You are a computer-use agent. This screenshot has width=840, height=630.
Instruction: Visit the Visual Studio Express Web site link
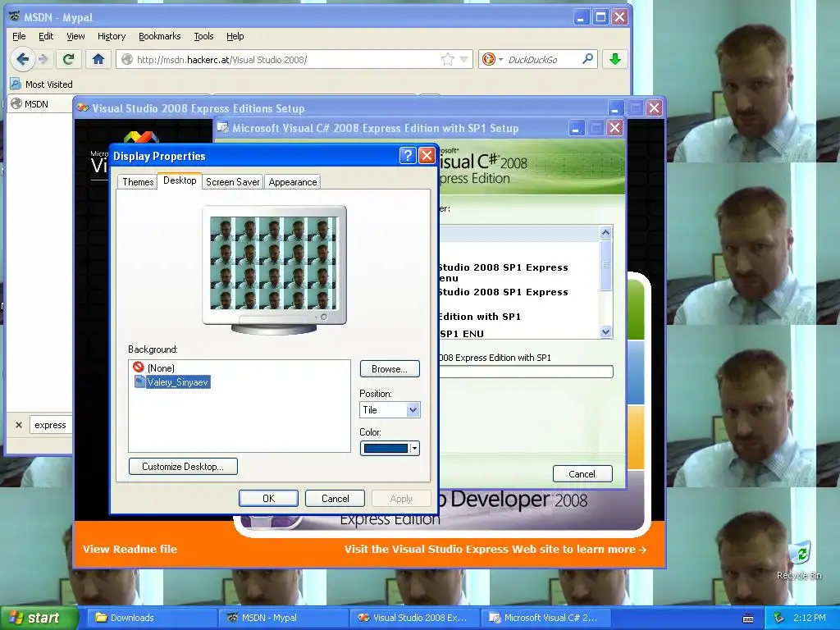[495, 549]
